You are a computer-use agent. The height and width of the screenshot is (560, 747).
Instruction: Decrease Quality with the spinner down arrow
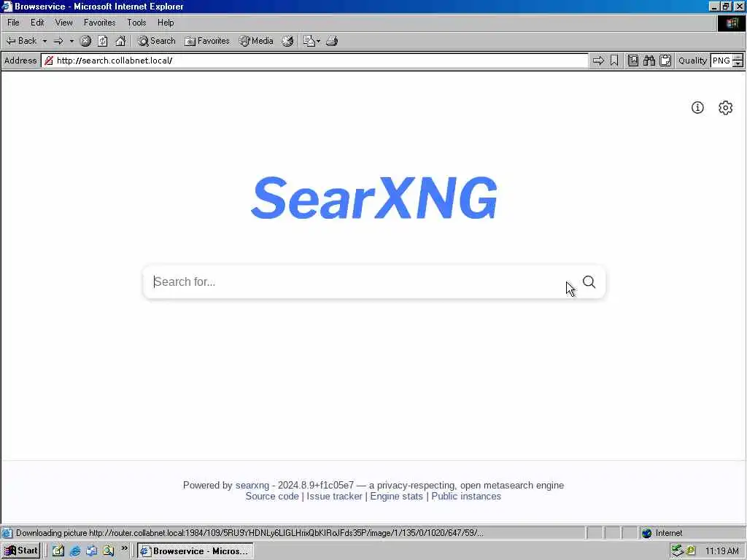click(x=738, y=64)
